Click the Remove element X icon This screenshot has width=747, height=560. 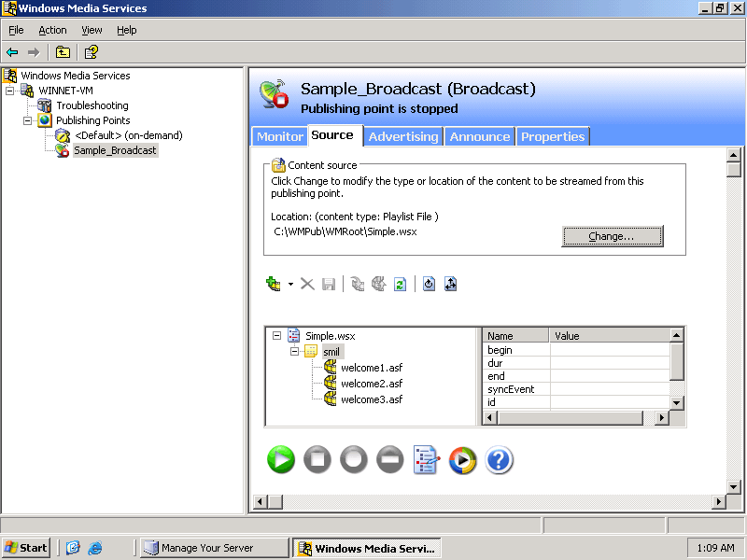coord(307,285)
